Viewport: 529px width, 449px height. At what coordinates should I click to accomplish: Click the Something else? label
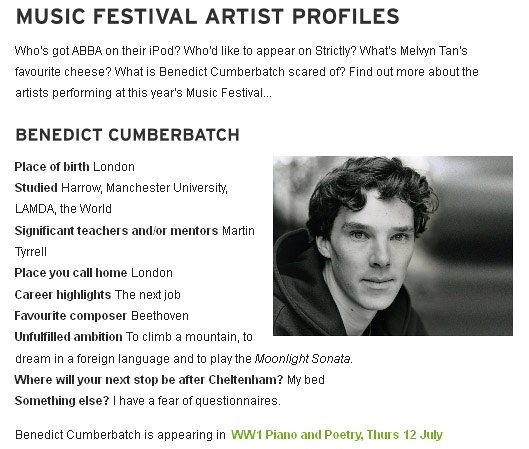pyautogui.click(x=62, y=401)
